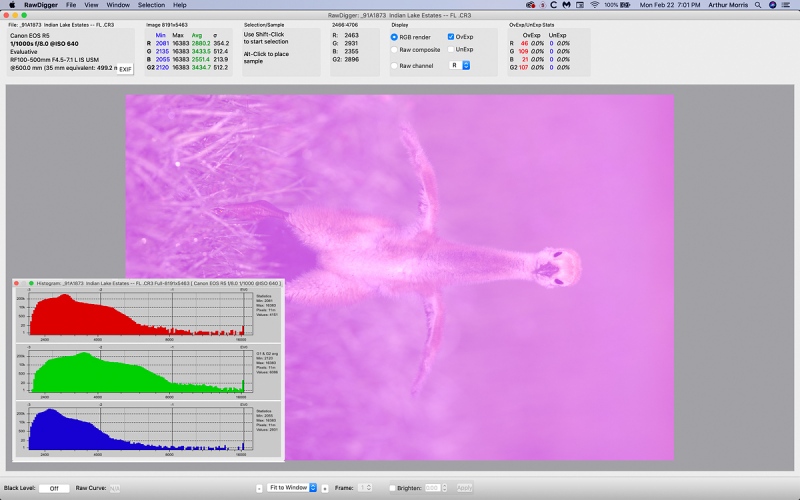Select the RGB render radio button
The width and height of the screenshot is (800, 500).
click(394, 37)
